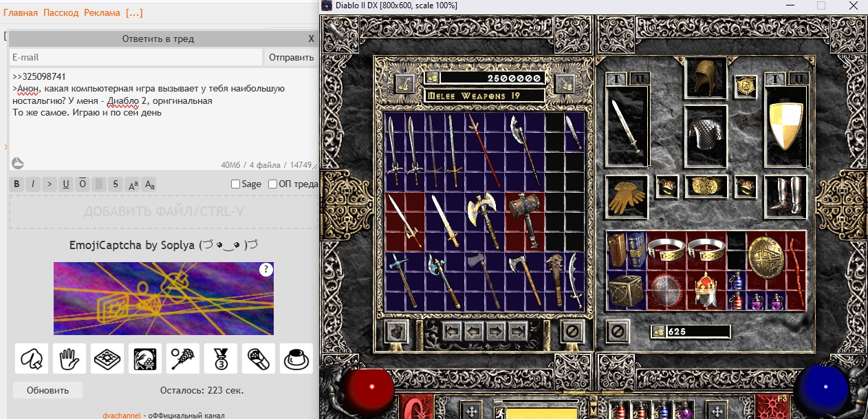868x419 pixels.
Task: Click the ДОБАВИТЬ ФАЙЛ/CTRL-V drop area
Action: (163, 212)
